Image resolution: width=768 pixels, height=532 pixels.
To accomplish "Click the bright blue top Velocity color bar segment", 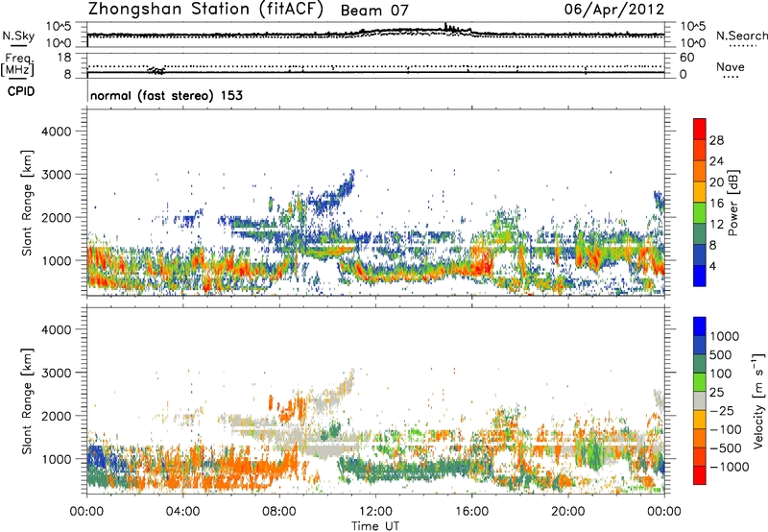I will (700, 326).
